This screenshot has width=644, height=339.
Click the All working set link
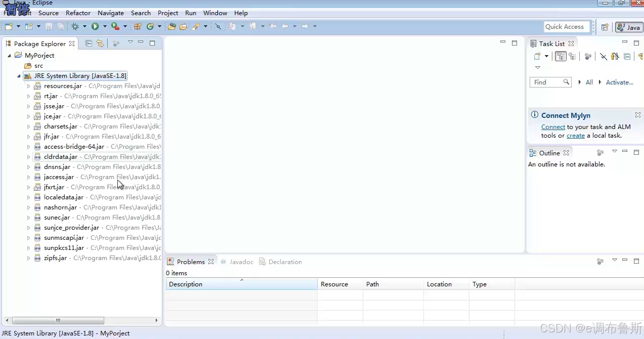pyautogui.click(x=589, y=82)
